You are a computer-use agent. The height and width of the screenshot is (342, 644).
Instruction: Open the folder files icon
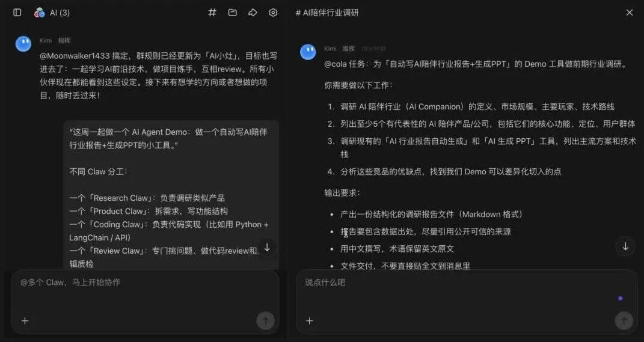(x=233, y=13)
